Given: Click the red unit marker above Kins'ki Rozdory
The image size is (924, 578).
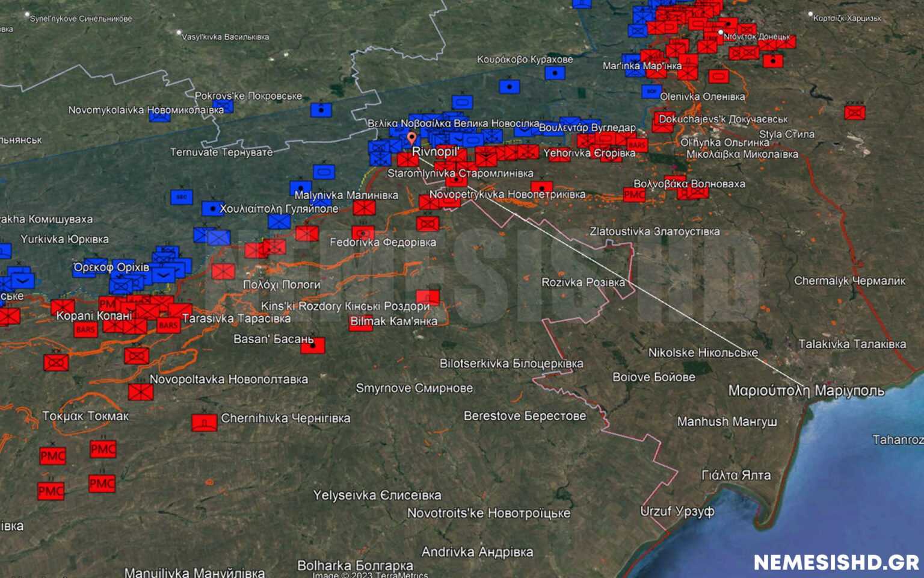Looking at the screenshot, I should coord(428,297).
